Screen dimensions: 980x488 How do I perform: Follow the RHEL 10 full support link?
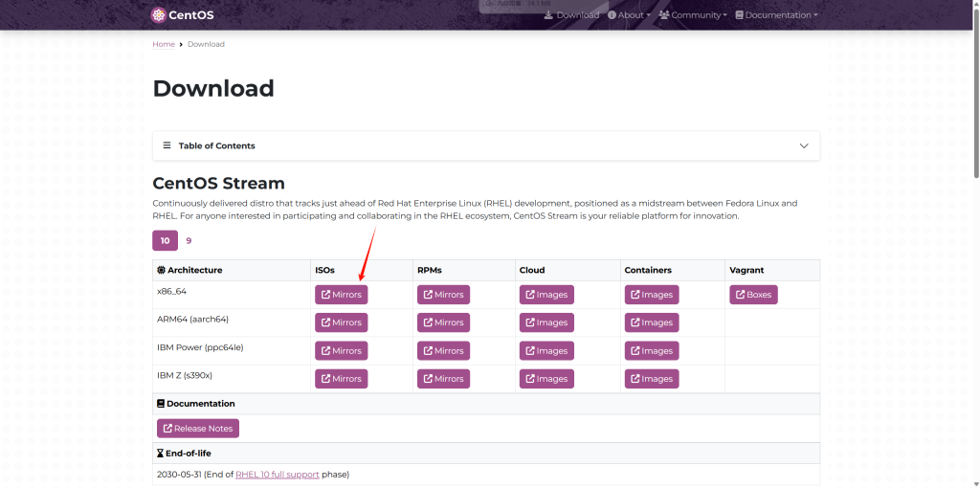click(278, 475)
